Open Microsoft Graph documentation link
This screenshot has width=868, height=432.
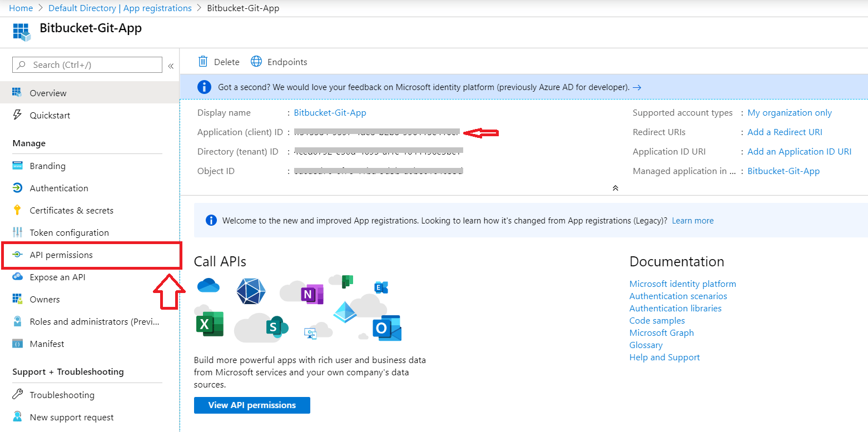click(661, 332)
